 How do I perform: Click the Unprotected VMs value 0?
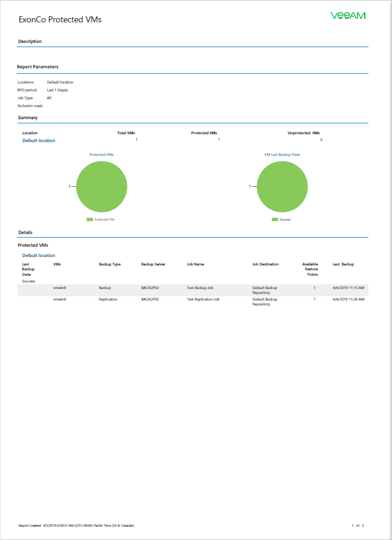(x=321, y=140)
